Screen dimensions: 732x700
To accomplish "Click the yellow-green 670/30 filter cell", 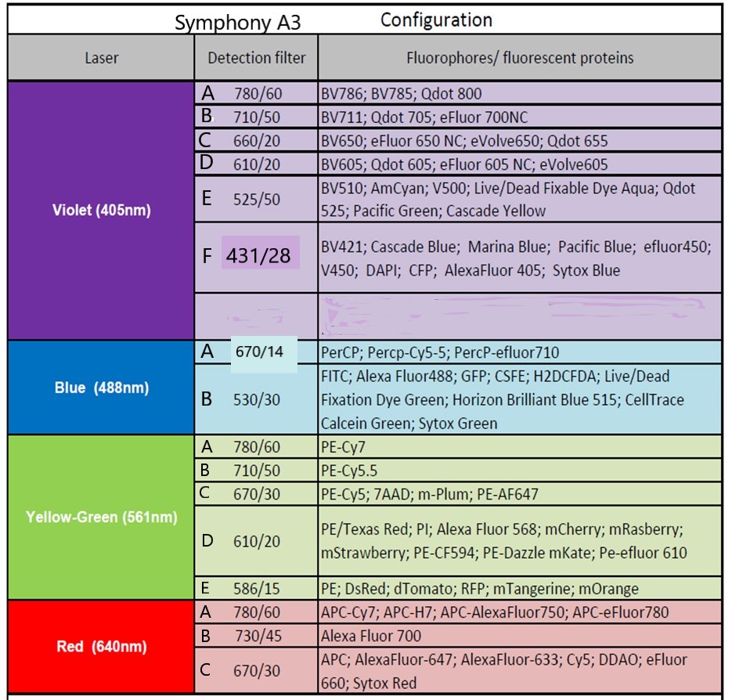I will [x=256, y=494].
